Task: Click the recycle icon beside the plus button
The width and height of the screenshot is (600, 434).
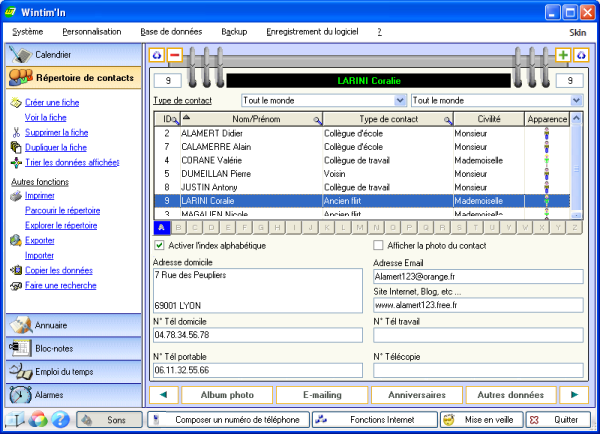Action: click(x=581, y=55)
